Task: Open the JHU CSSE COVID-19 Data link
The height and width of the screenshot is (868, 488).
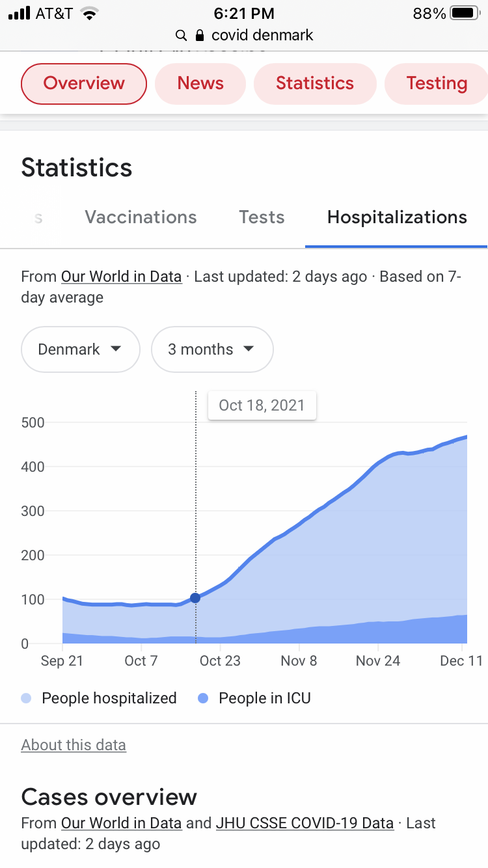Action: (x=305, y=823)
